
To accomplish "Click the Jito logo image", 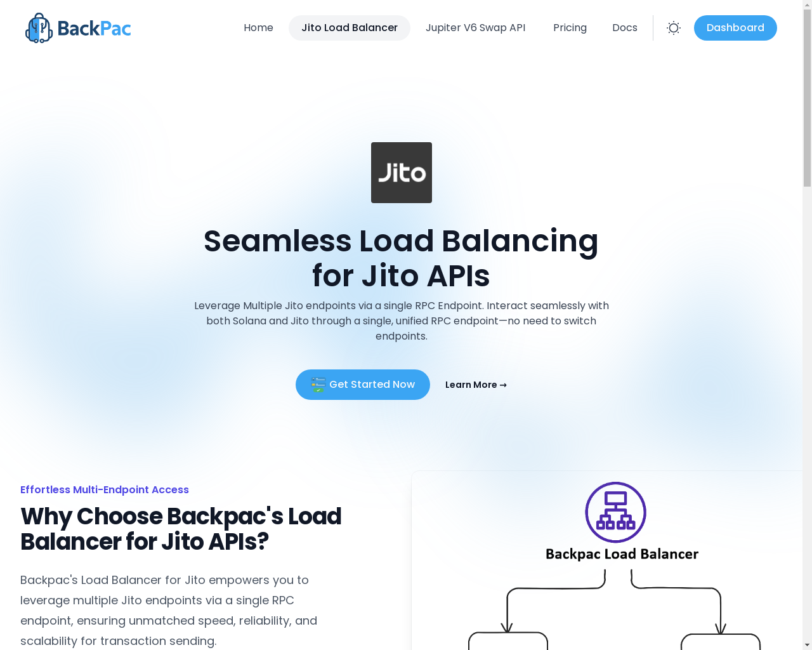I will (402, 173).
